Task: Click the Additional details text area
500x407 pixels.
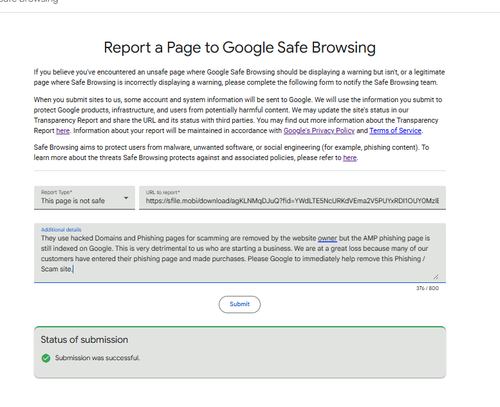Action: [x=240, y=253]
